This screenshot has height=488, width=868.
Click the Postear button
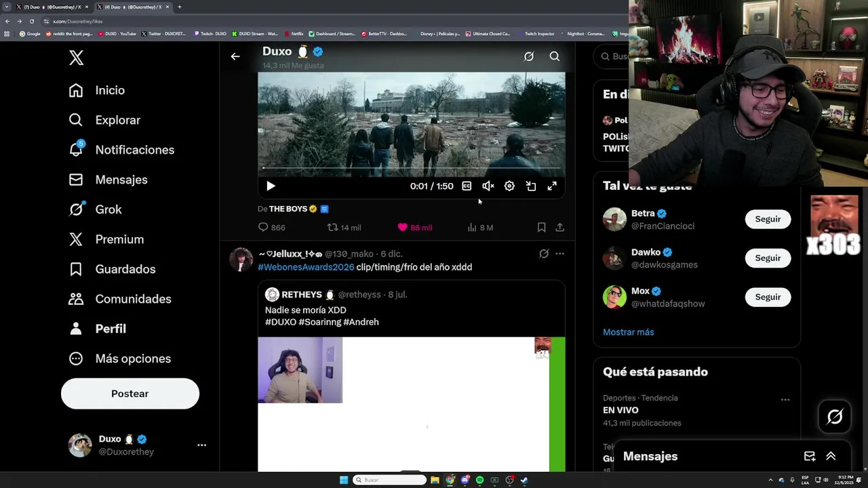[x=130, y=394]
